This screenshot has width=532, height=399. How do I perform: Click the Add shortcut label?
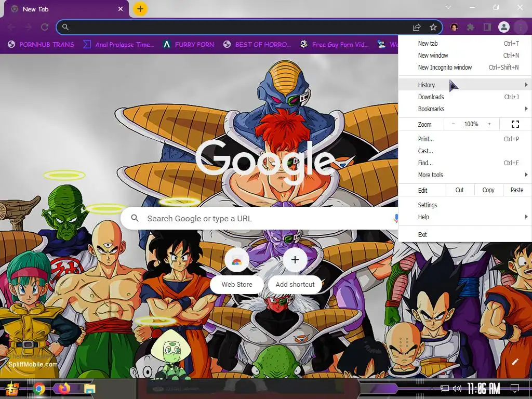click(x=295, y=284)
